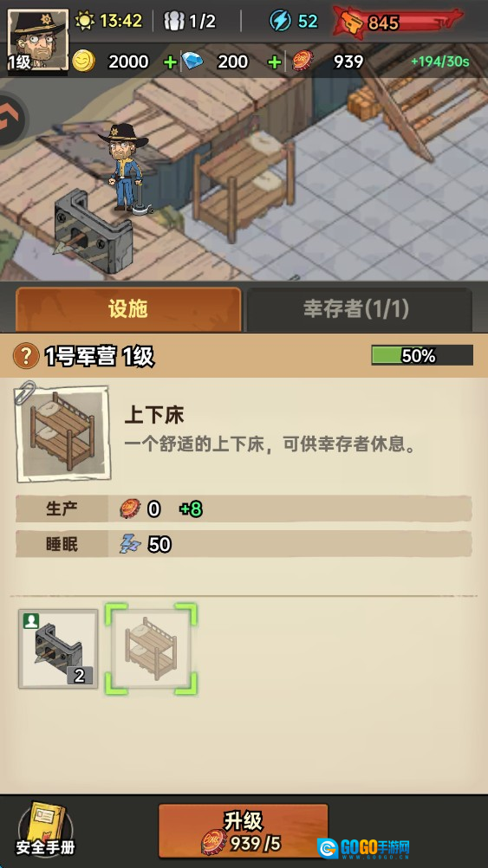Open the question mark barracks help

click(x=25, y=356)
